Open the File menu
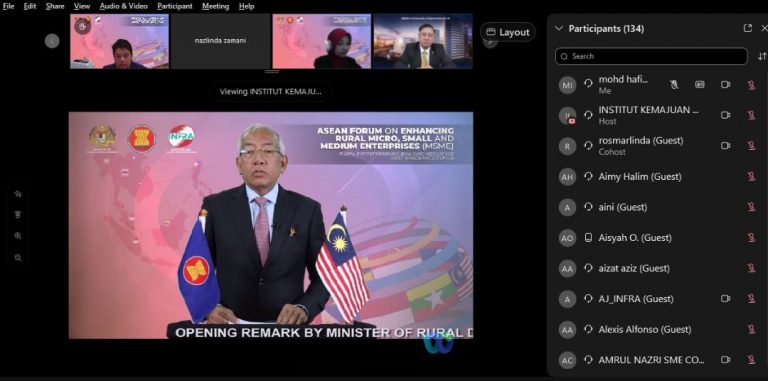This screenshot has height=381, width=768. click(x=8, y=6)
